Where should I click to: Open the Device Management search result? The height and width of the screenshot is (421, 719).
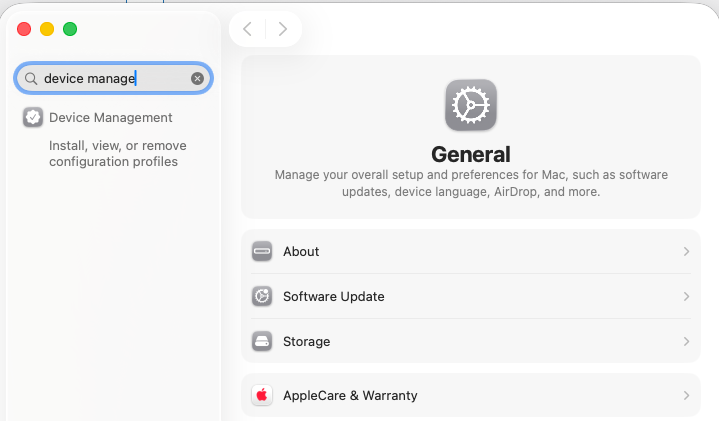(110, 117)
